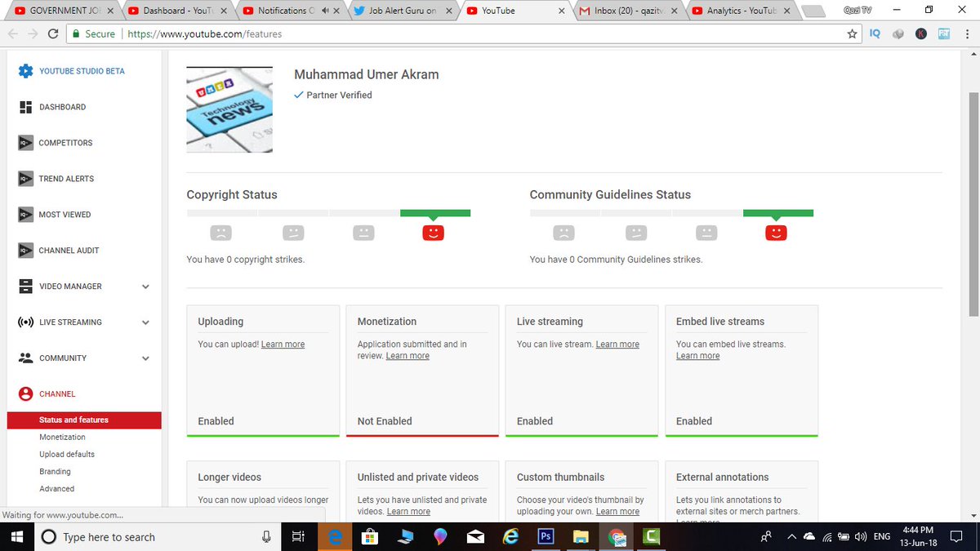Click red smiley under Community Guidelines Status
Screen dimensions: 980x551
point(776,233)
